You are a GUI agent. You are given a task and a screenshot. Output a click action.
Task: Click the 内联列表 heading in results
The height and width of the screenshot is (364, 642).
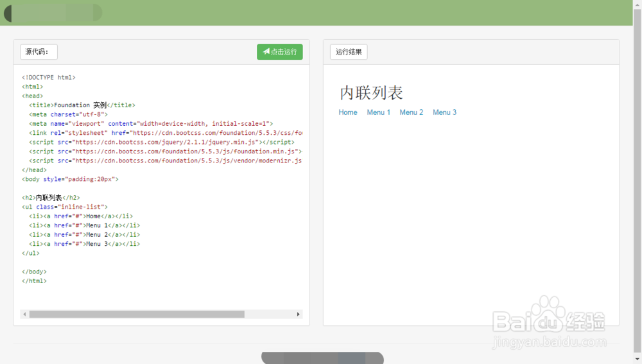(x=371, y=93)
